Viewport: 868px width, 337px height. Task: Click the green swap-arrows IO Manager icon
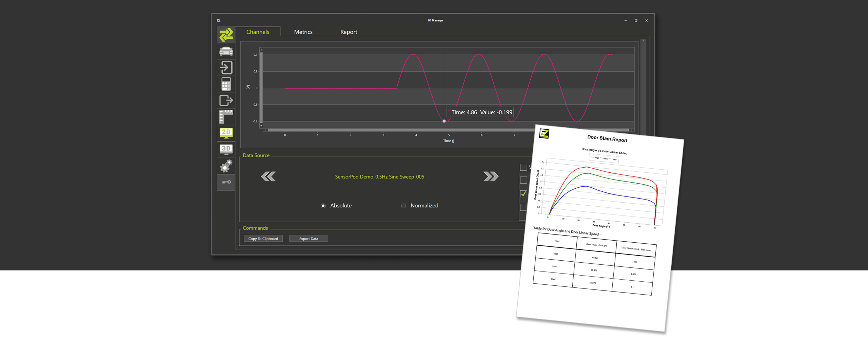226,35
